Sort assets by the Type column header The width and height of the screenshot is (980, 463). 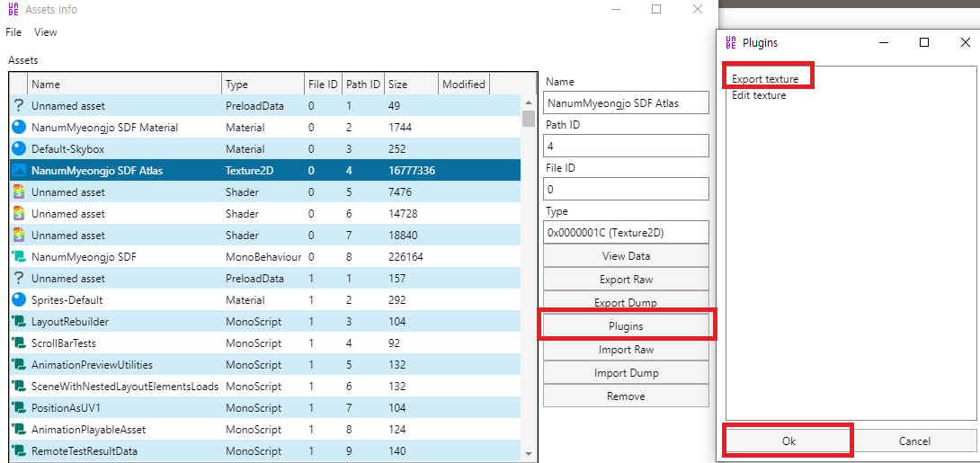(x=263, y=85)
